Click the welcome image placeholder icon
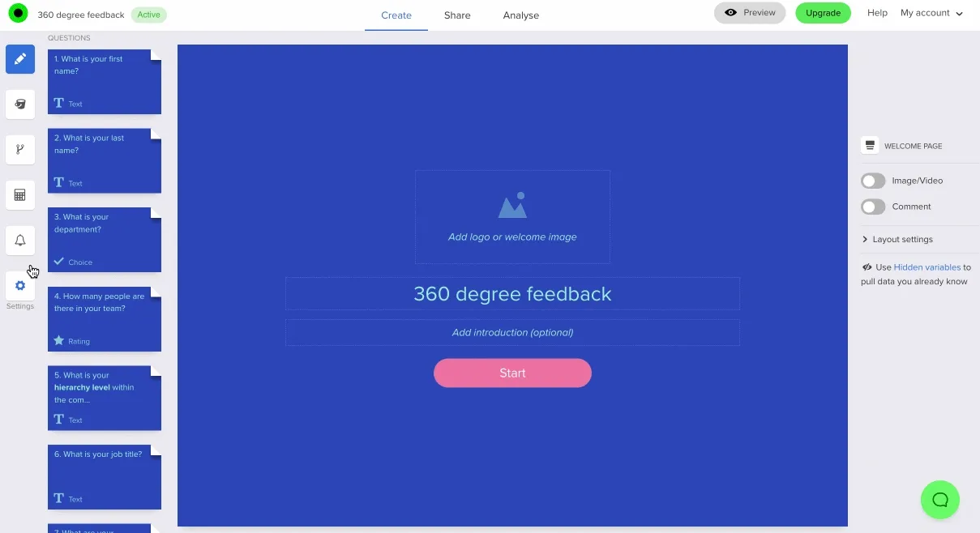Image resolution: width=980 pixels, height=533 pixels. pos(512,206)
